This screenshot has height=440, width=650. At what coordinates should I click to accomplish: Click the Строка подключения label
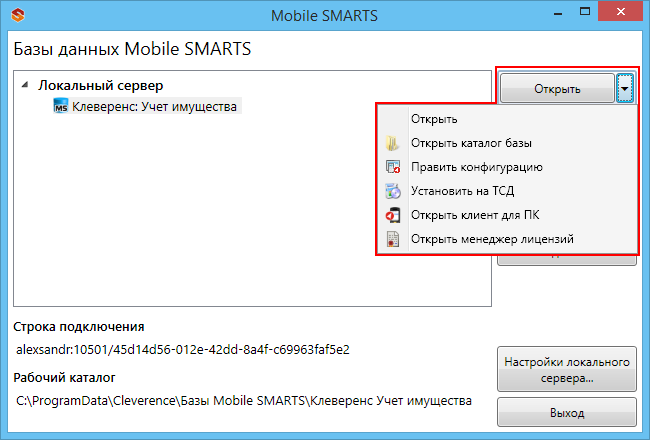(x=79, y=327)
